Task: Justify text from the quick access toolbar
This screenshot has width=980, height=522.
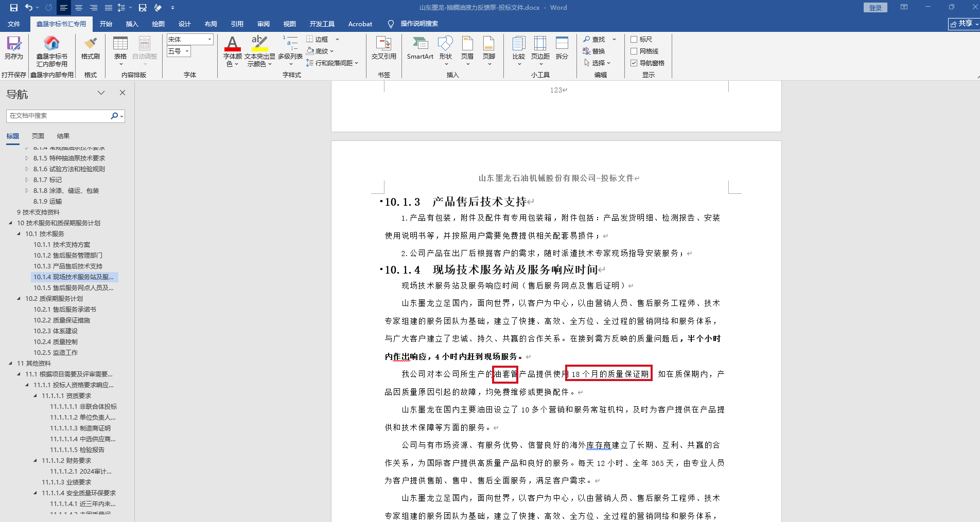Action: (x=109, y=8)
